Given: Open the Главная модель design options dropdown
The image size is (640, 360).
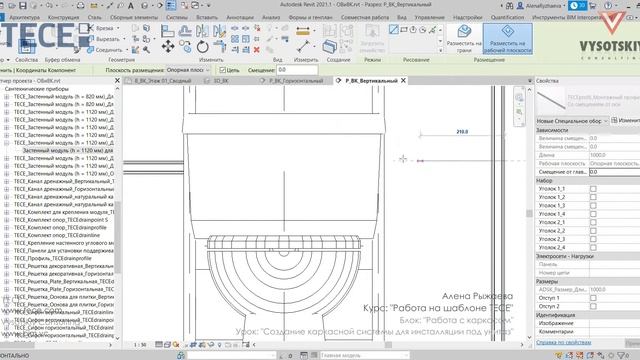Looking at the screenshot, I should coord(364,356).
